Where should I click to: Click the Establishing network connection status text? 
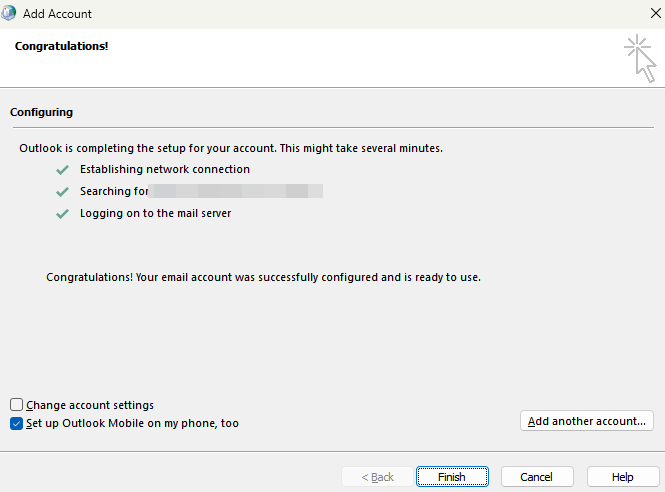coord(165,169)
